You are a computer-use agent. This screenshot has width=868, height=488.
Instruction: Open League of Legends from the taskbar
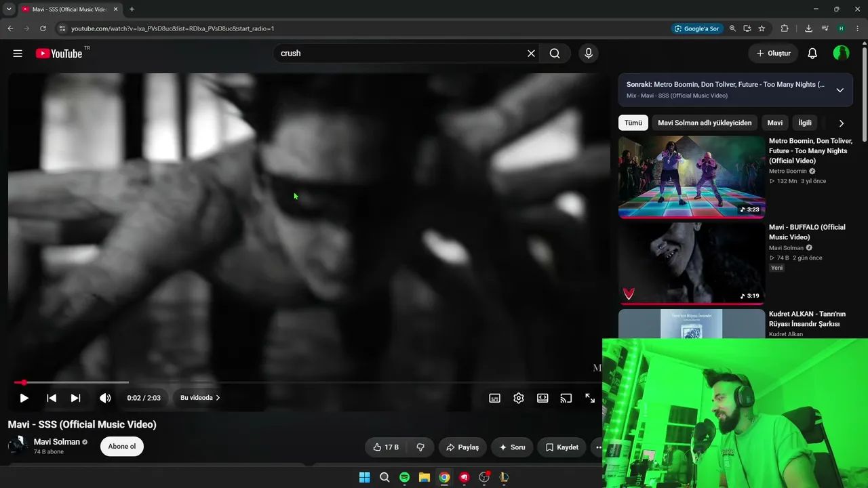point(504,477)
